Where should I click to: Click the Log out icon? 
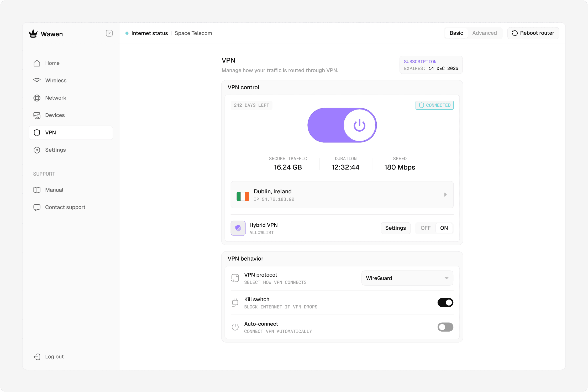pyautogui.click(x=37, y=357)
